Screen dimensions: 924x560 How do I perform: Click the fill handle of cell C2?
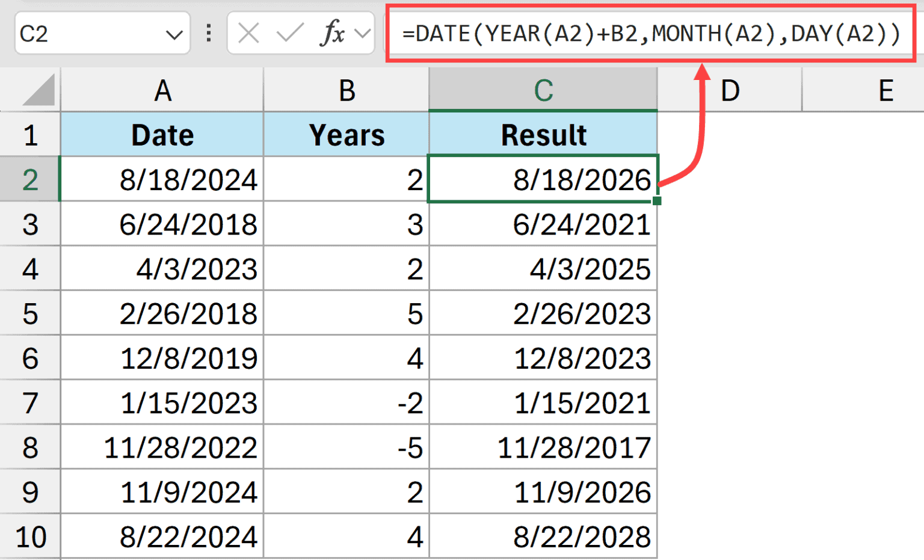pos(657,201)
